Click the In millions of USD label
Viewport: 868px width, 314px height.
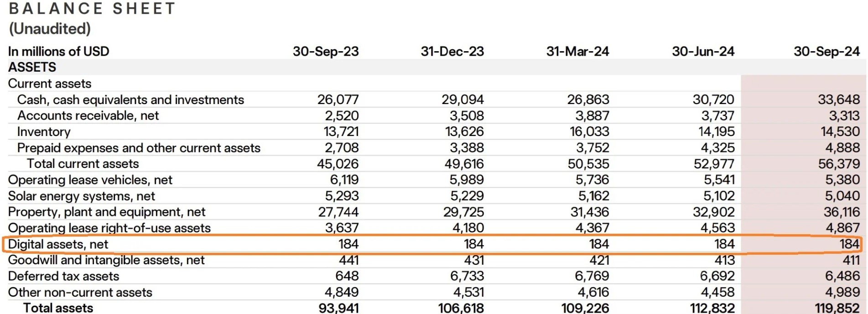tap(58, 51)
